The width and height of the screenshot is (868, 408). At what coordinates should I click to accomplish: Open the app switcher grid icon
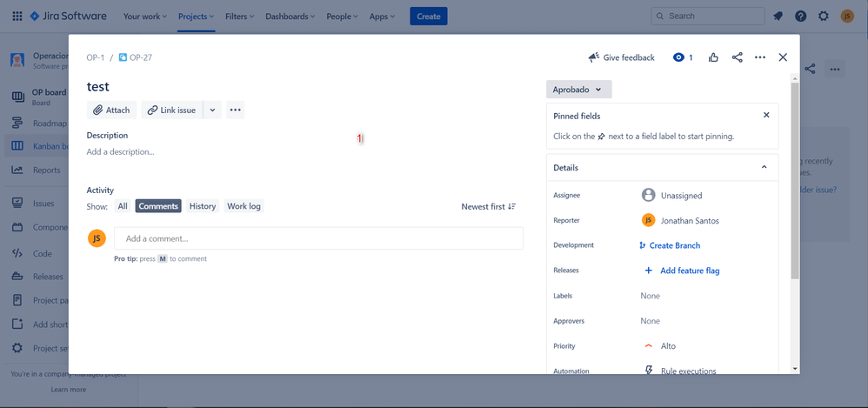click(17, 16)
